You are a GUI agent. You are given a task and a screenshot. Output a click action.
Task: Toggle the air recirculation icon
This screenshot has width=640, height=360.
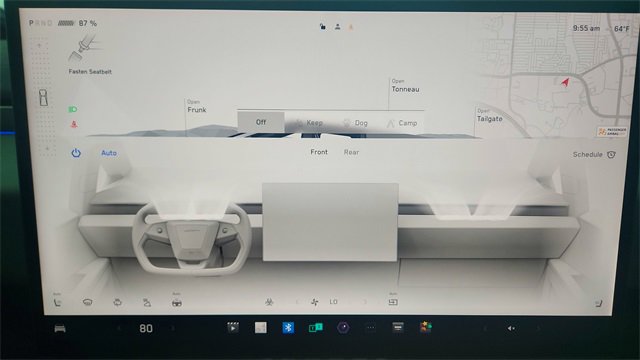click(x=393, y=302)
